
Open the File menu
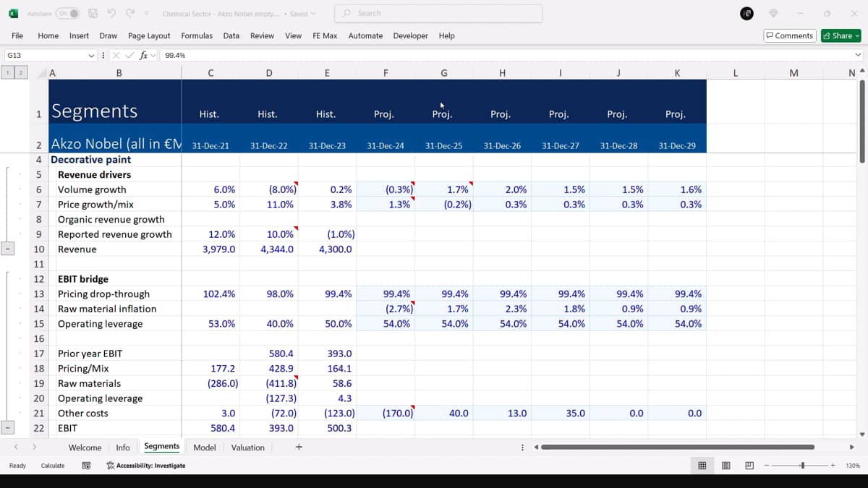pos(17,35)
